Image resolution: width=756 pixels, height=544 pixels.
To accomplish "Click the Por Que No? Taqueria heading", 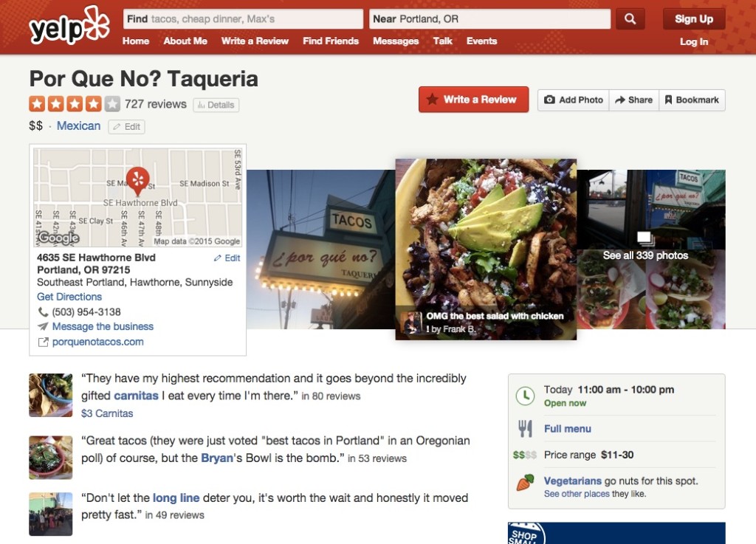I will tap(144, 78).
